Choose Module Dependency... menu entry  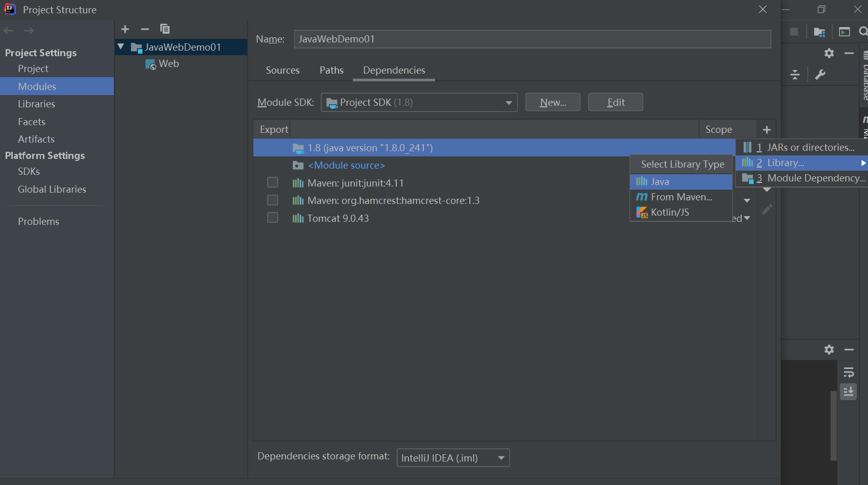coord(802,178)
